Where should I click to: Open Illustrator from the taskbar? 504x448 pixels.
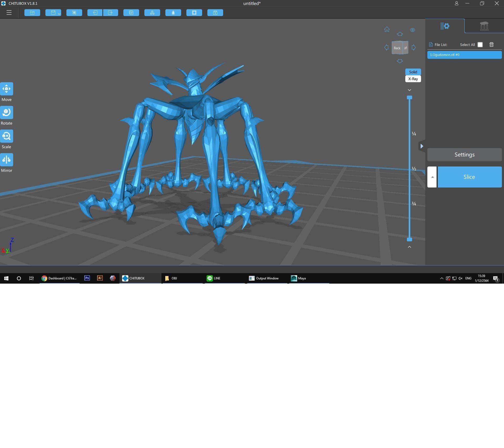tap(100, 278)
